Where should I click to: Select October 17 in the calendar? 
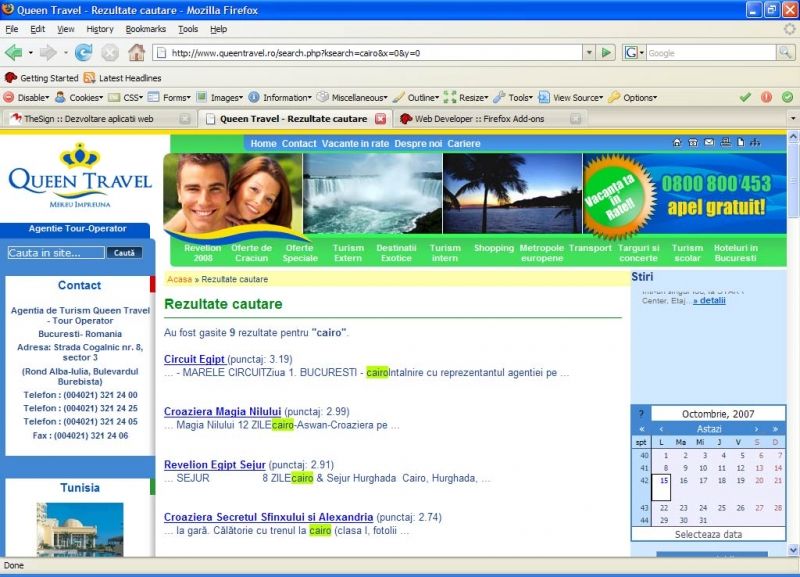pyautogui.click(x=702, y=481)
